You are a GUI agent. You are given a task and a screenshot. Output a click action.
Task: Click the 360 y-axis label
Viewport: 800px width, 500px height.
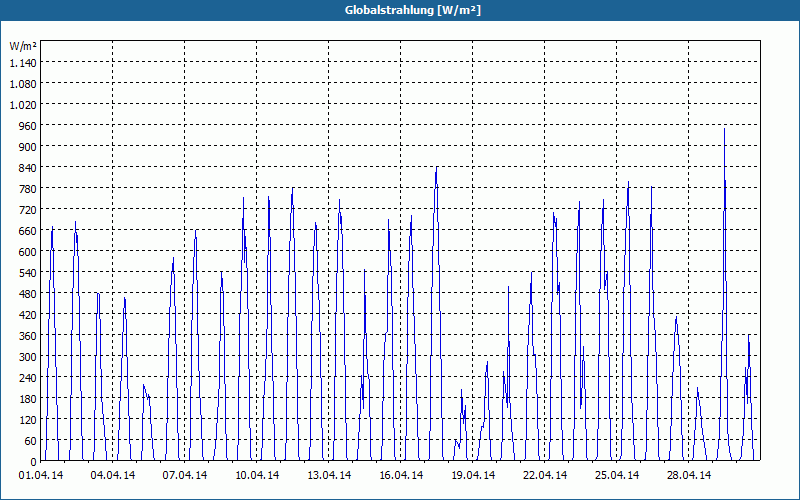(x=28, y=335)
